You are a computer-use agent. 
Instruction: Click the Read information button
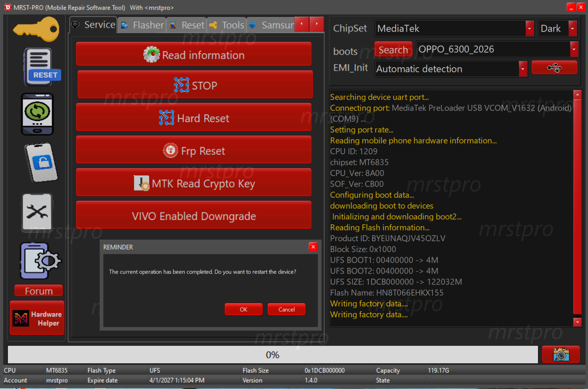(194, 54)
